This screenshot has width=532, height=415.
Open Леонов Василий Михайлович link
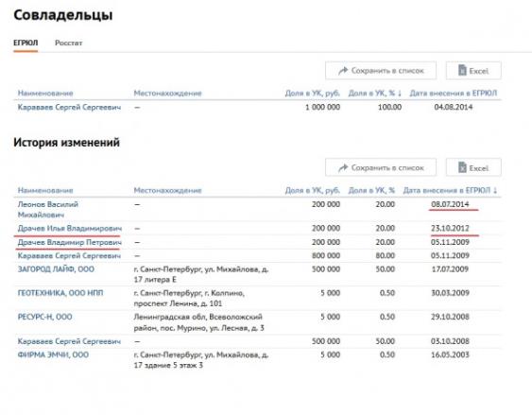point(48,209)
